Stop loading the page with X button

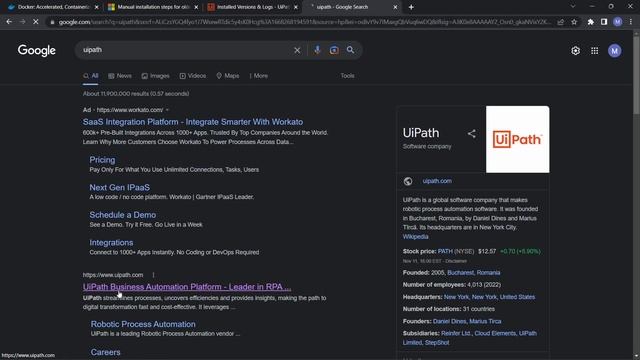pos(36,22)
